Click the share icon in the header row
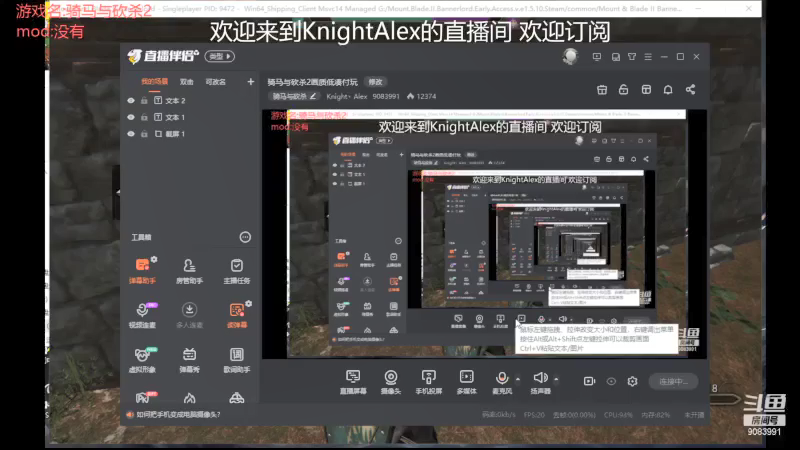800x450 pixels. (x=690, y=90)
